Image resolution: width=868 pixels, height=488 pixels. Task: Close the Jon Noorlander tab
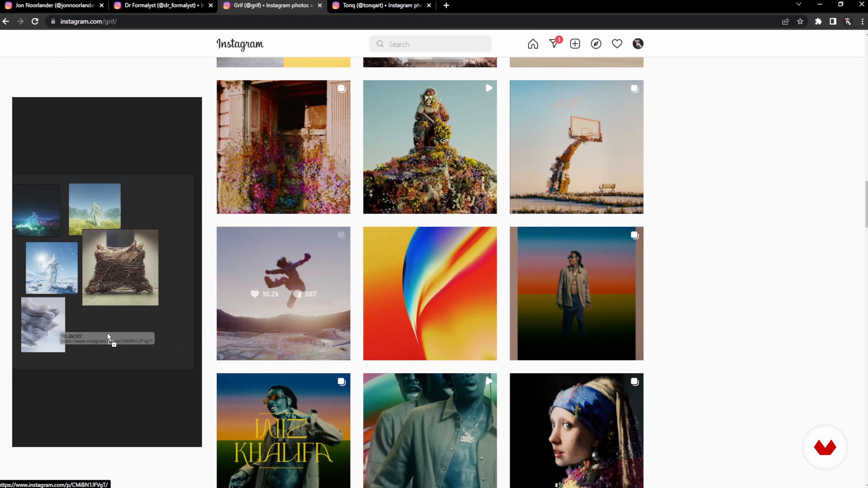(101, 5)
